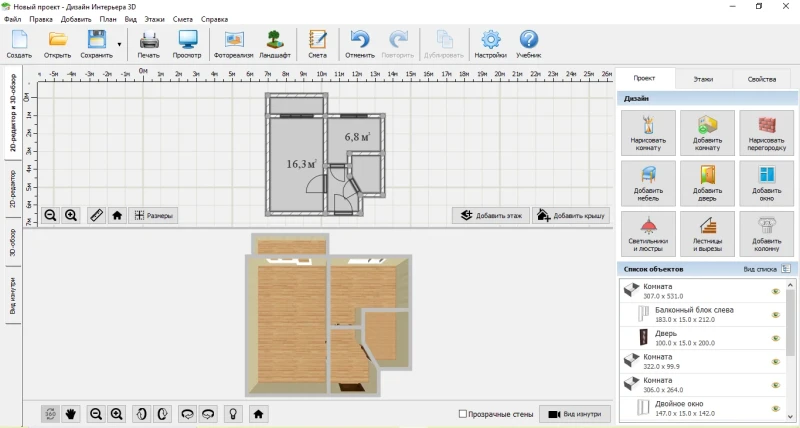Rotate 3D model clockwise
The width and height of the screenshot is (800, 428).
click(x=208, y=414)
